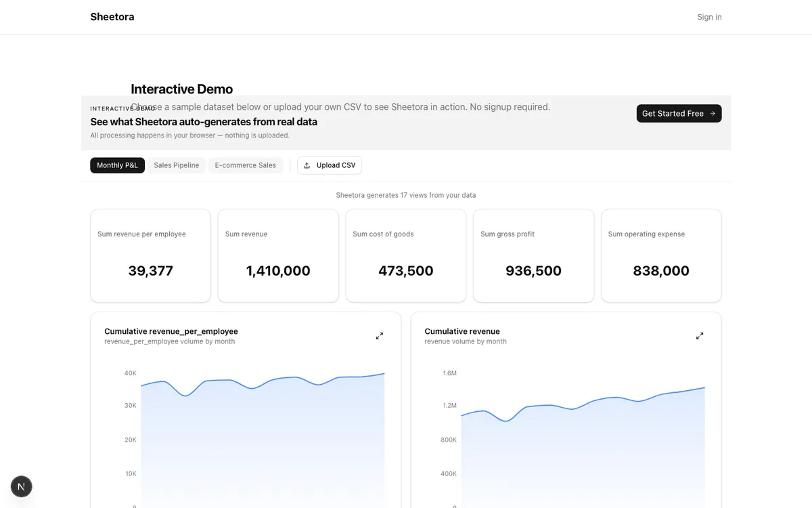Viewport: 812px width, 508px height.
Task: Select the Sum revenue per employee card
Action: 150,255
